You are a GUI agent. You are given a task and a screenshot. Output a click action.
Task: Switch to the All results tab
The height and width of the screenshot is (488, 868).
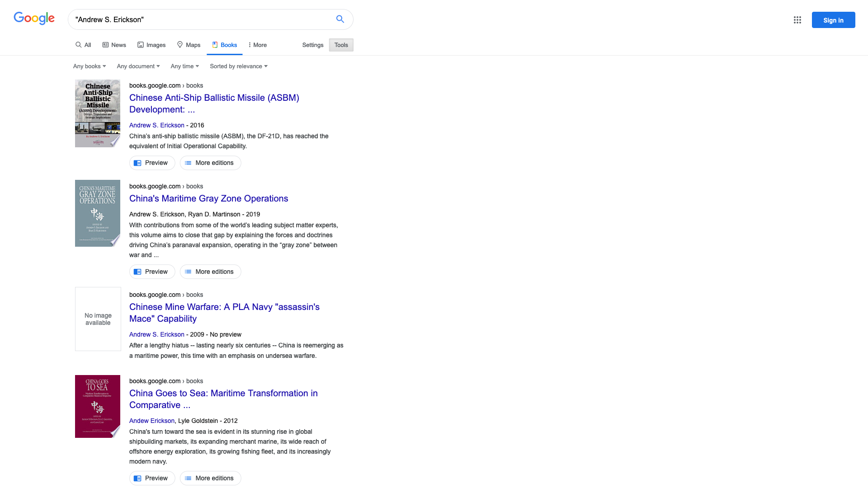point(83,45)
